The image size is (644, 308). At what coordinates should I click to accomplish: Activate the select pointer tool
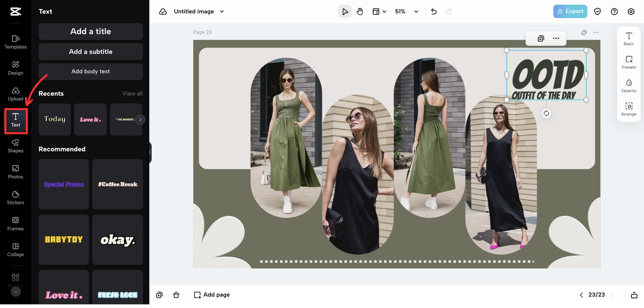click(x=345, y=12)
